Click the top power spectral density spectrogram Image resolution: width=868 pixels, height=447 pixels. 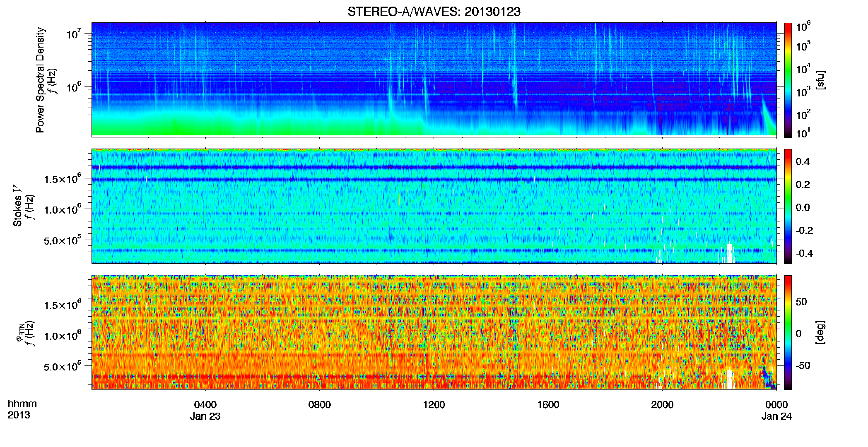tap(434, 79)
